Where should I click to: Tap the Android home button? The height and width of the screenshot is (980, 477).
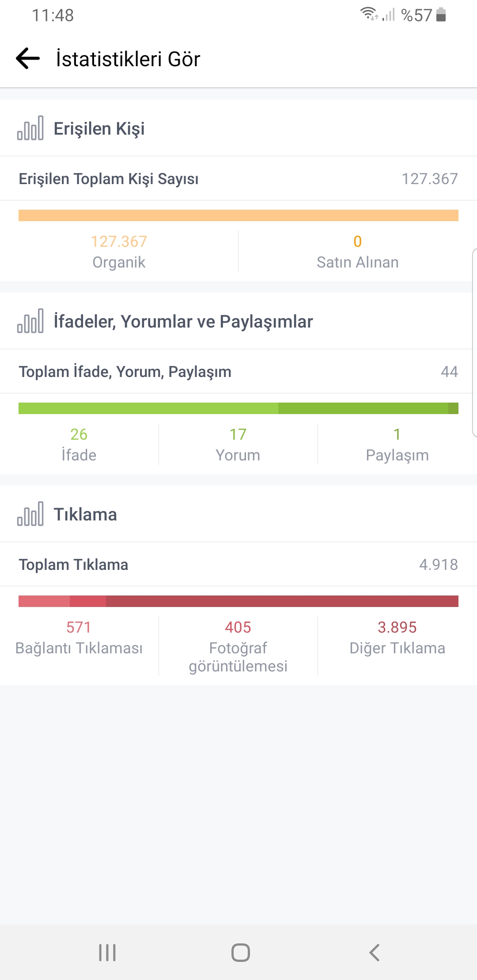pyautogui.click(x=241, y=952)
